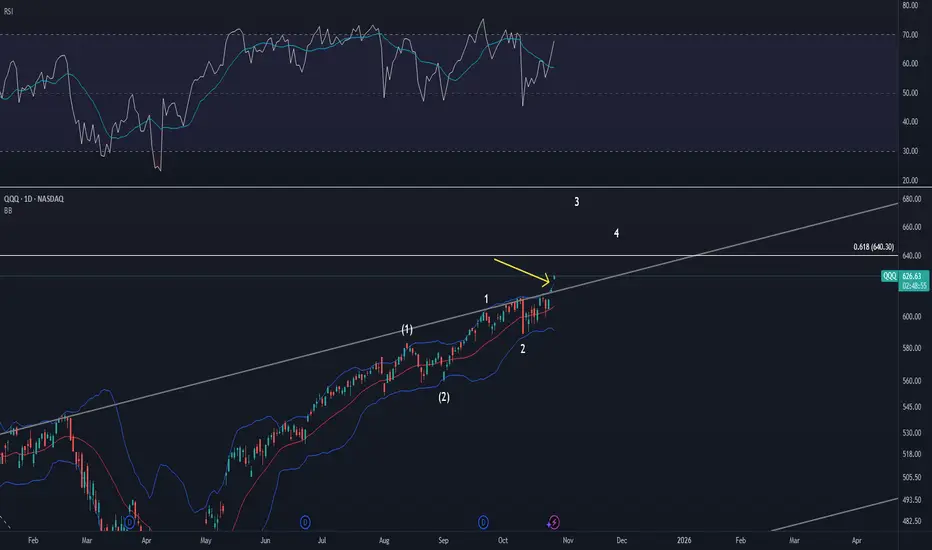The height and width of the screenshot is (550, 932).
Task: Open the lightning earnings marker in late October
Action: (553, 523)
